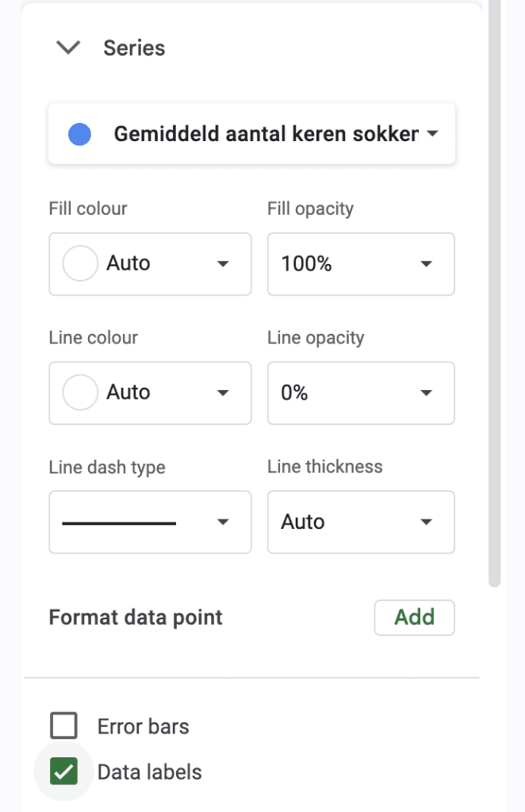Viewport: 525px width, 812px height.
Task: Click the Error bars label text
Action: point(143,726)
